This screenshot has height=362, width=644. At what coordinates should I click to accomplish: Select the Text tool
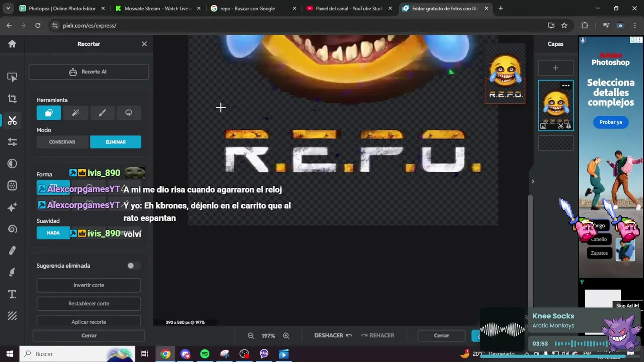(12, 294)
